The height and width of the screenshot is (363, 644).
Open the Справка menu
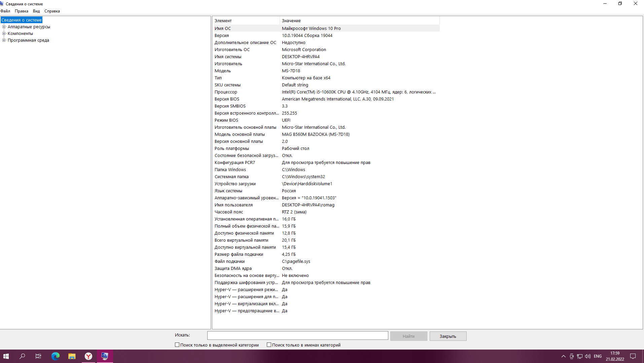point(52,11)
